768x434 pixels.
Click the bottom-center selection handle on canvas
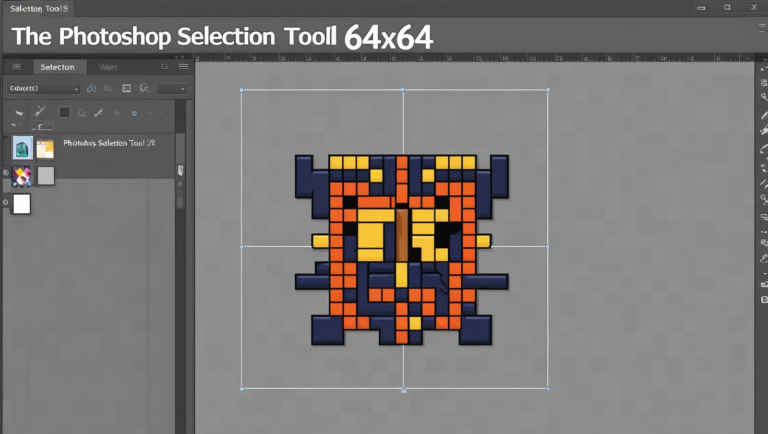click(x=404, y=390)
